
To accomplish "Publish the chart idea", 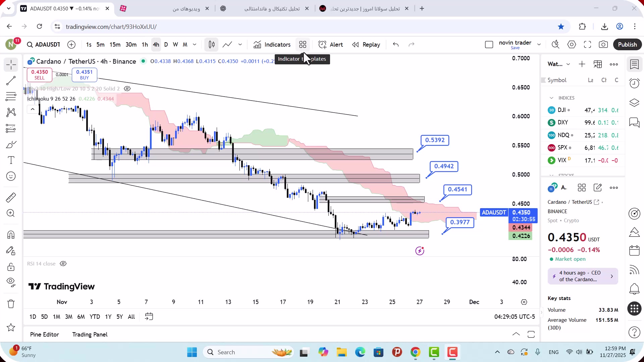I will [x=628, y=45].
